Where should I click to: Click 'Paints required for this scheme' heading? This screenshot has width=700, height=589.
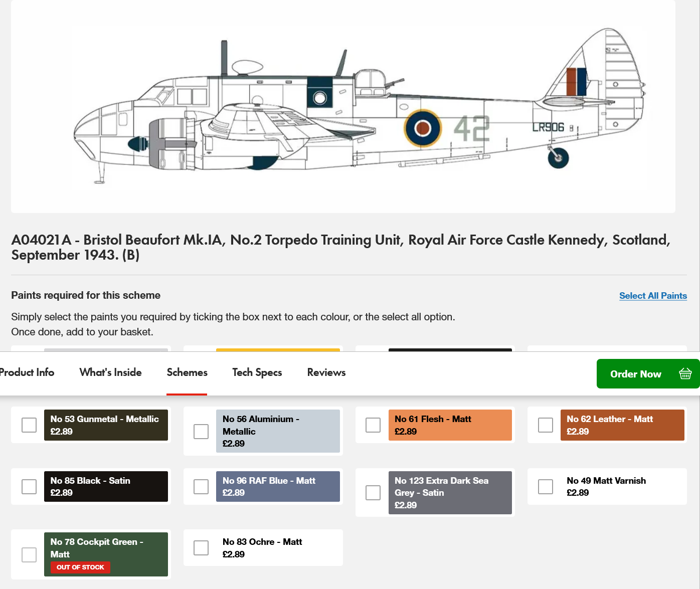click(x=86, y=295)
